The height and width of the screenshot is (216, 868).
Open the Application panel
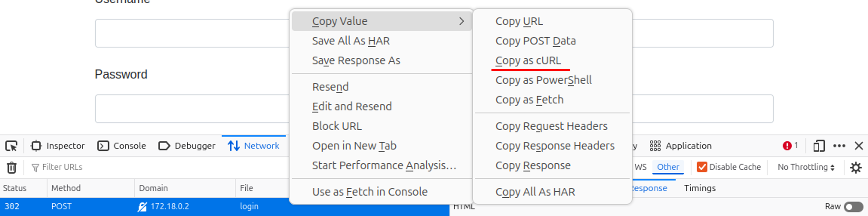681,146
